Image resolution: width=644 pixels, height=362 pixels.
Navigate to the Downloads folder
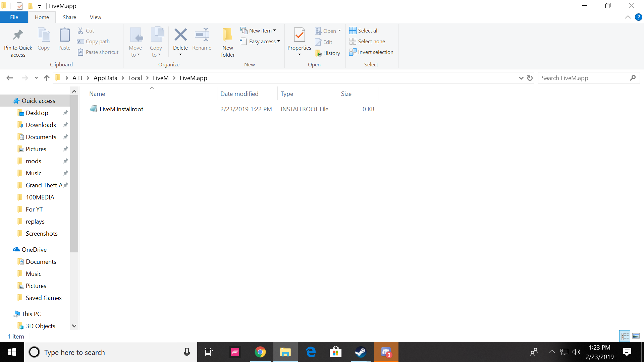tap(41, 125)
